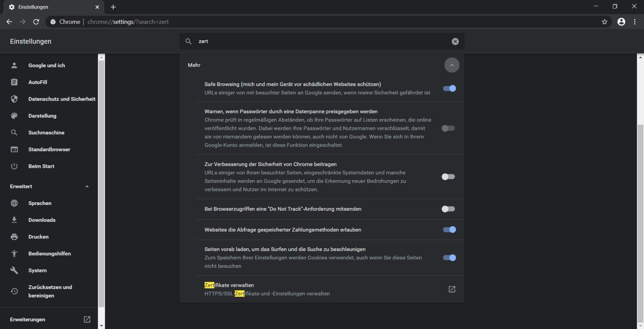The image size is (644, 329).
Task: Click the Darstellung palette icon
Action: tap(14, 116)
